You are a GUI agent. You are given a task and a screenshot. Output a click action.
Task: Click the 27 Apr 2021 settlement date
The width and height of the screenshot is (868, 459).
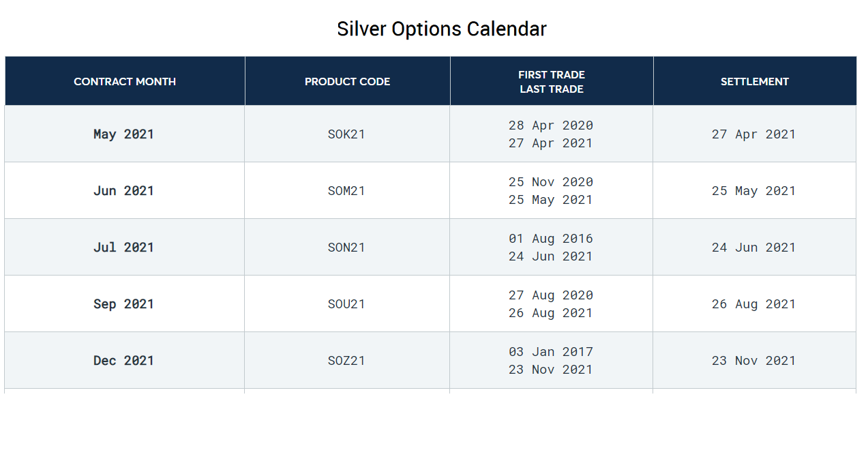(753, 134)
